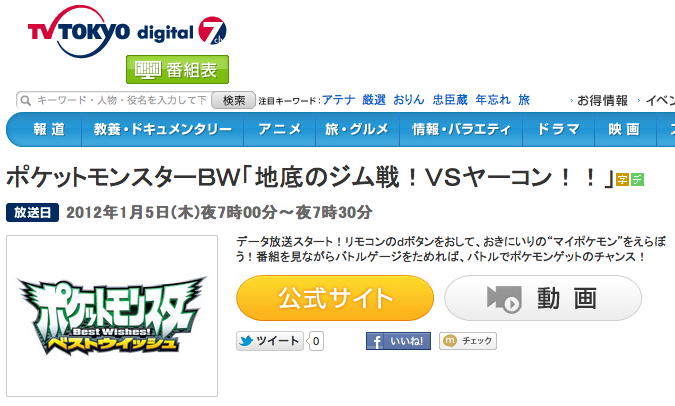675x406 pixels.
Task: Open the 公式サイト official site button
Action: [335, 298]
